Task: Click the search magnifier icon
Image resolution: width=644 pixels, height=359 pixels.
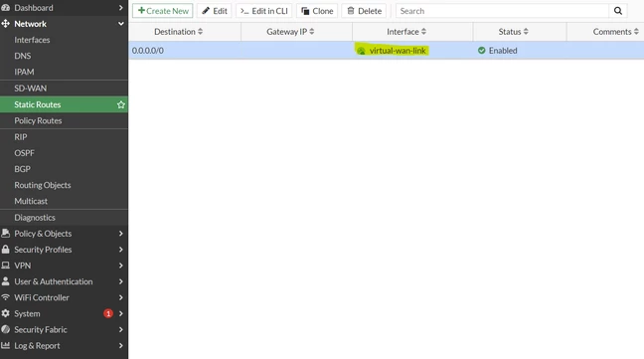Action: (618, 11)
